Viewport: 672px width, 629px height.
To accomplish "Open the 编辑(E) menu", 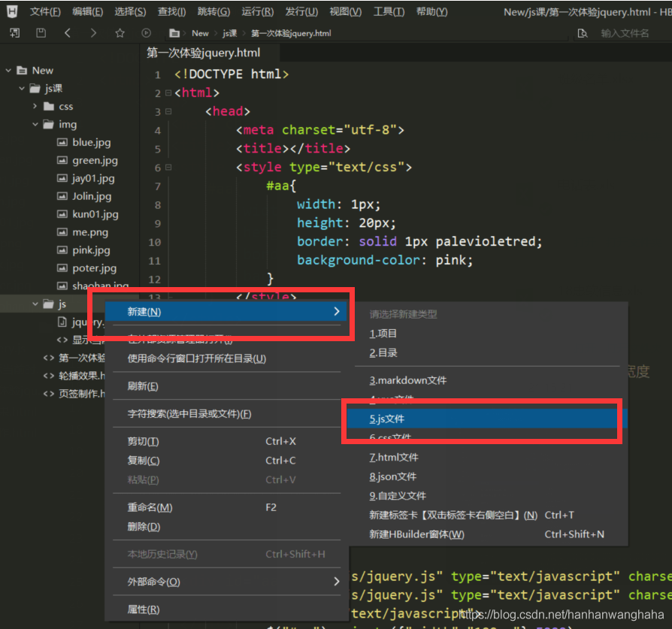I will (x=87, y=11).
